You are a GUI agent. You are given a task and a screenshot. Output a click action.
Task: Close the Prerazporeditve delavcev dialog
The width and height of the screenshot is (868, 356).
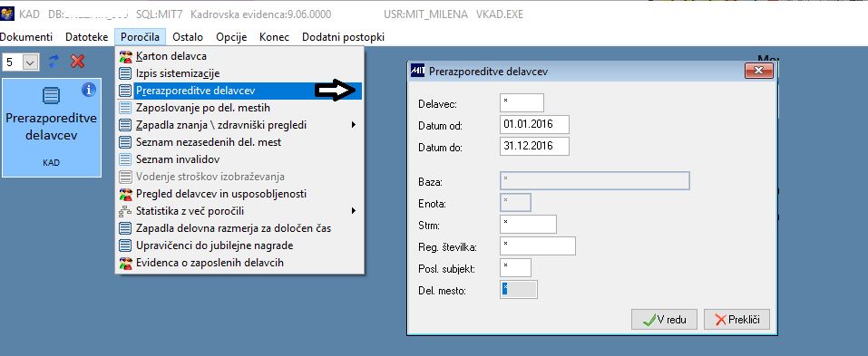[758, 71]
